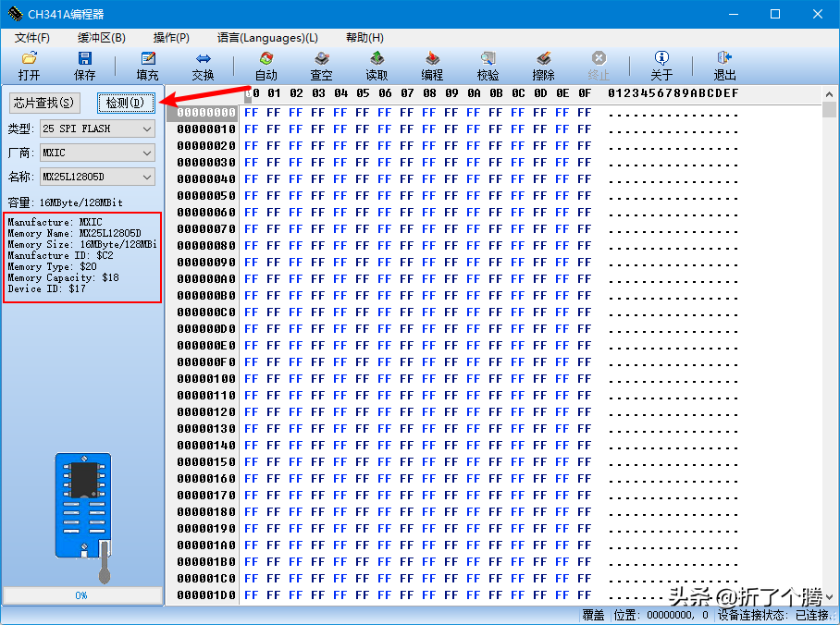840x625 pixels.
Task: Click the 退出 (Exit) toolbar icon
Action: click(724, 58)
